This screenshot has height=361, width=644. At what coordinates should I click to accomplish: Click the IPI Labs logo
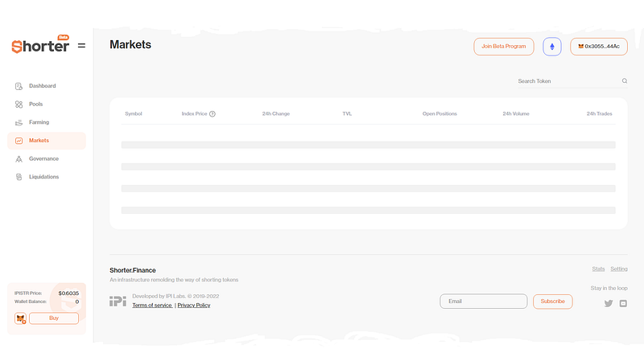118,302
